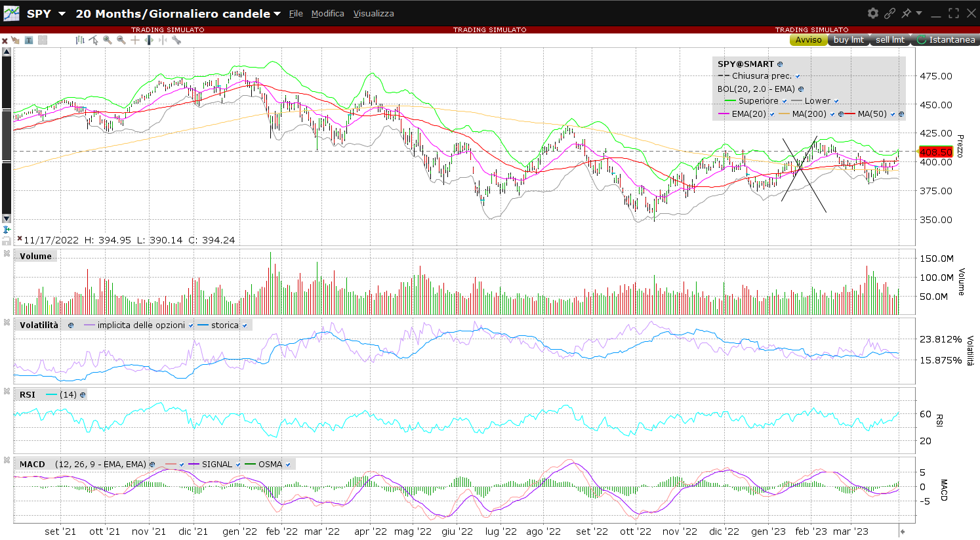Image resolution: width=980 pixels, height=540 pixels.
Task: Click the grid pattern toolbar icon
Action: tap(43, 40)
